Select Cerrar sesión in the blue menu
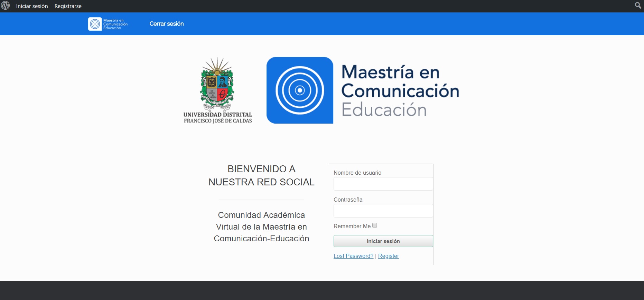The height and width of the screenshot is (300, 644). [x=167, y=24]
